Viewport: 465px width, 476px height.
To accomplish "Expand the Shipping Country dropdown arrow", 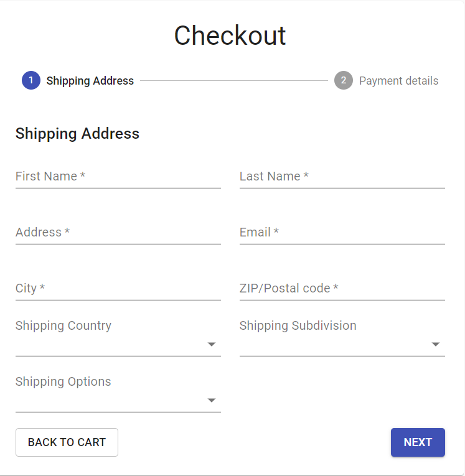I will pyautogui.click(x=212, y=345).
